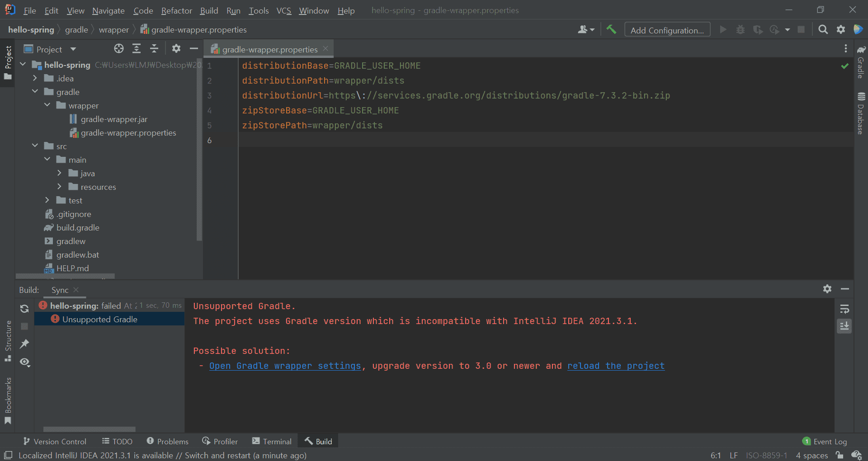Open the Refactor menu
This screenshot has height=461, width=868.
click(176, 10)
